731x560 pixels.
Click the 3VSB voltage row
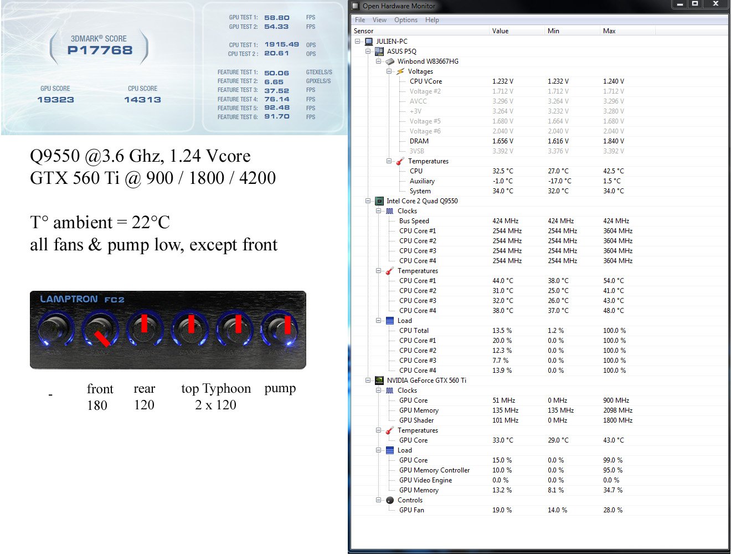pos(540,151)
